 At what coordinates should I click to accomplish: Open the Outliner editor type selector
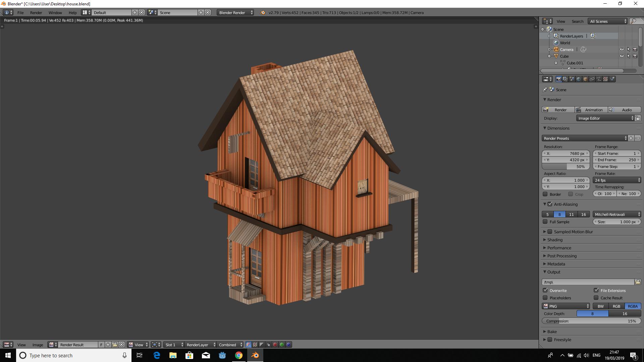tap(547, 21)
